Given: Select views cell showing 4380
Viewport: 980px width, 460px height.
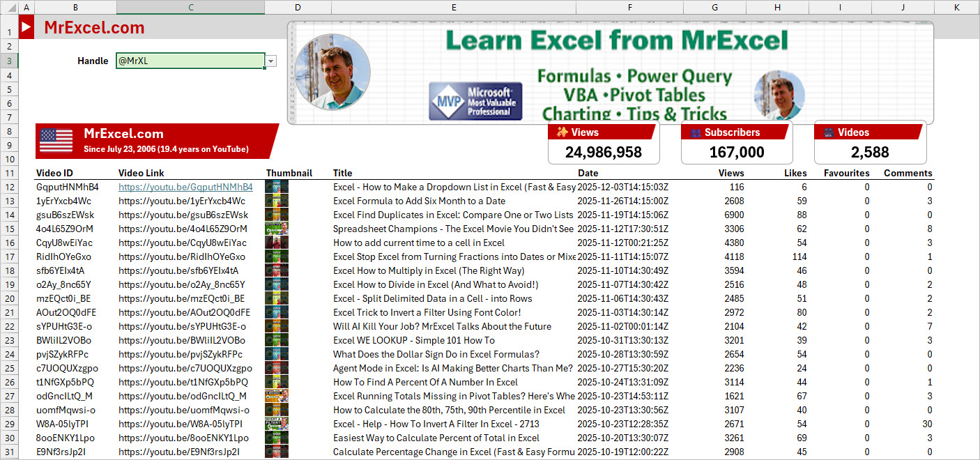Looking at the screenshot, I should pyautogui.click(x=714, y=243).
